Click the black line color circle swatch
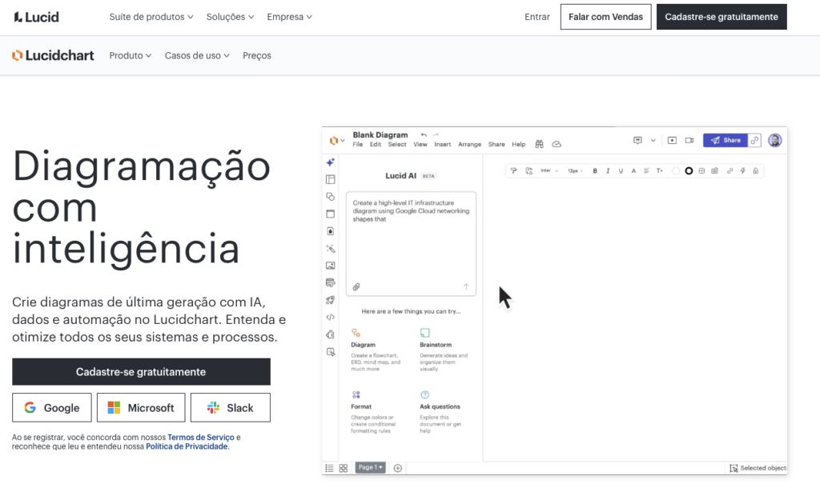 (x=689, y=170)
